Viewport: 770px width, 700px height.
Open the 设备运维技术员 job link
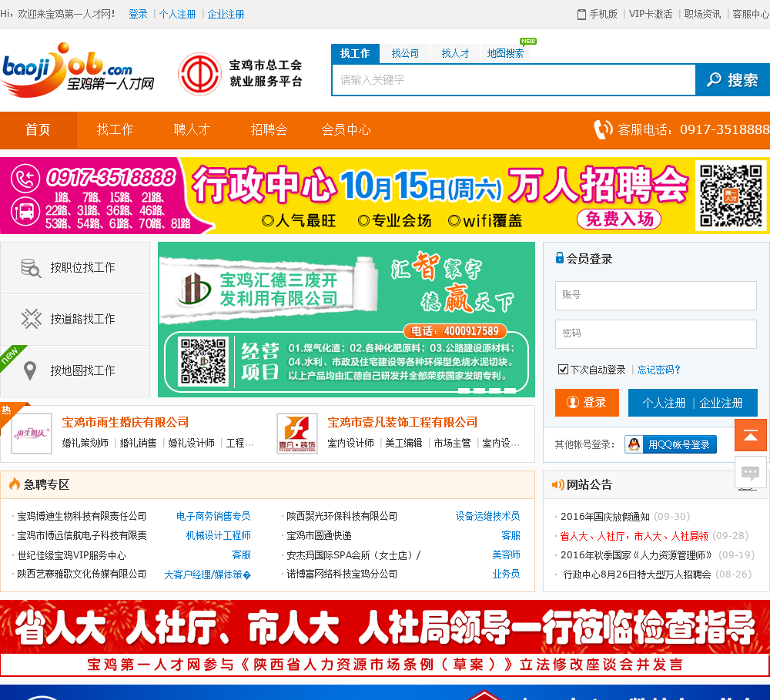[x=487, y=516]
